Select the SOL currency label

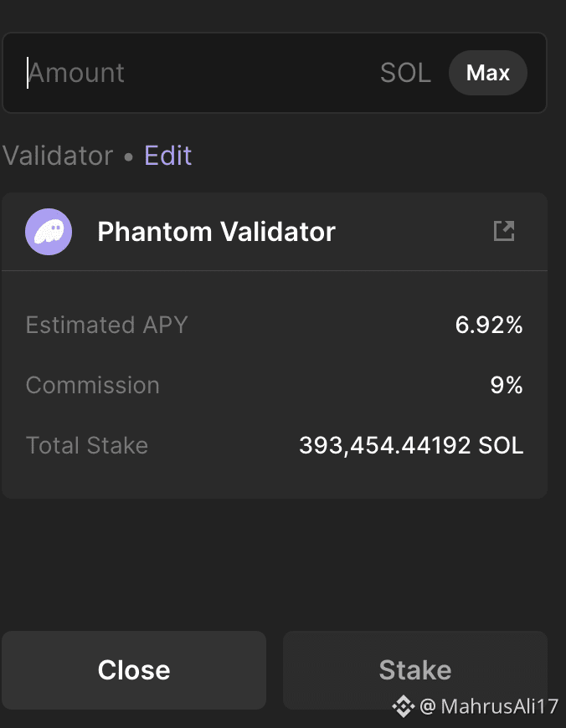click(404, 73)
